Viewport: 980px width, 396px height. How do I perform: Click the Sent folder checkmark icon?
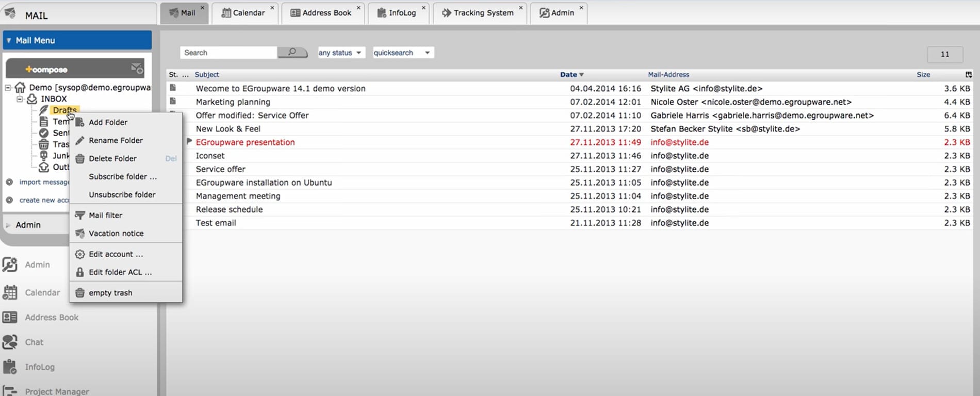click(44, 133)
